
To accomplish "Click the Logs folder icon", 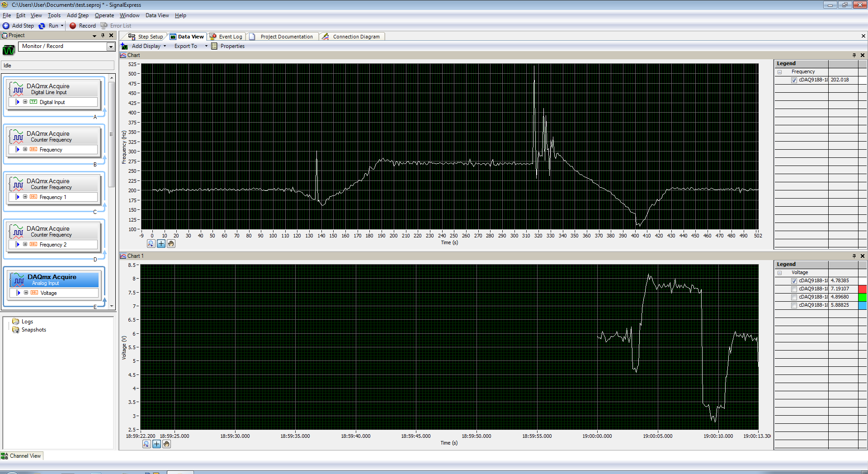I will click(16, 322).
